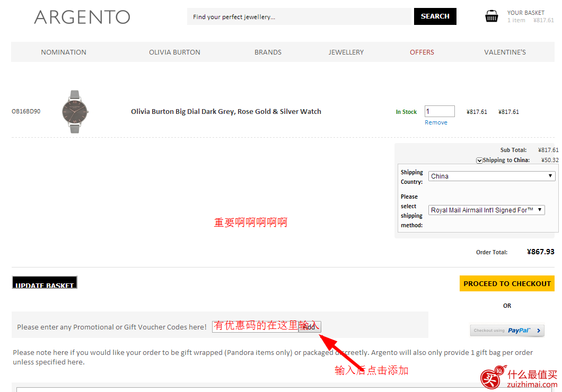This screenshot has width=562, height=392.
Task: Click the UPDATE BASKET button
Action: [45, 282]
